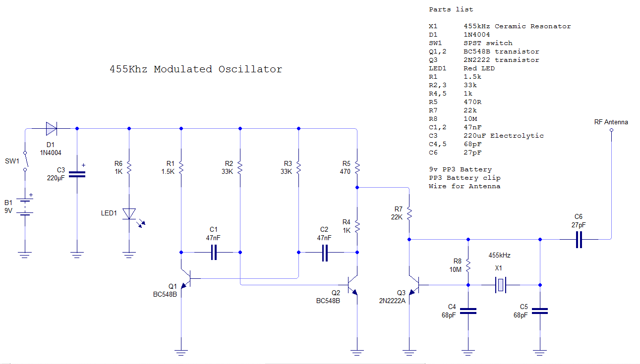Select the D1 1N4004 diode symbol
The height and width of the screenshot is (364, 640).
[x=51, y=129]
